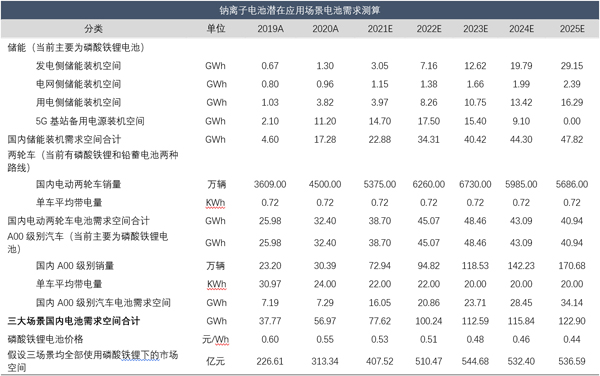Click the 2019A column header
This screenshot has width=600, height=376.
coord(270,29)
